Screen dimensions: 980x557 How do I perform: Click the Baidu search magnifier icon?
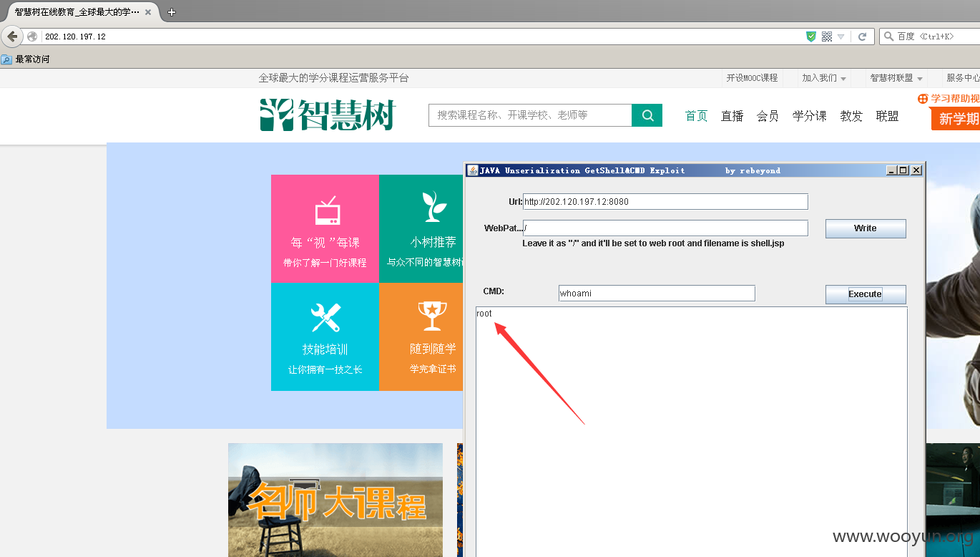click(x=889, y=37)
